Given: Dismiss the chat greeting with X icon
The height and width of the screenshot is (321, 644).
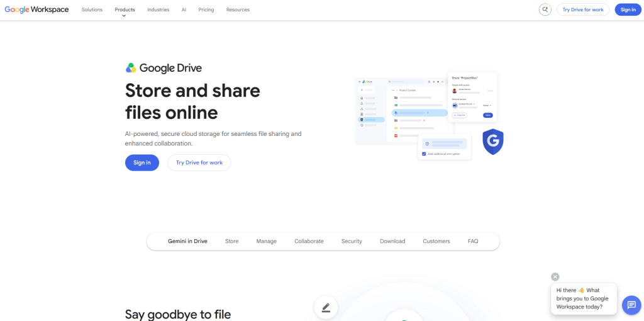Looking at the screenshot, I should pyautogui.click(x=555, y=276).
